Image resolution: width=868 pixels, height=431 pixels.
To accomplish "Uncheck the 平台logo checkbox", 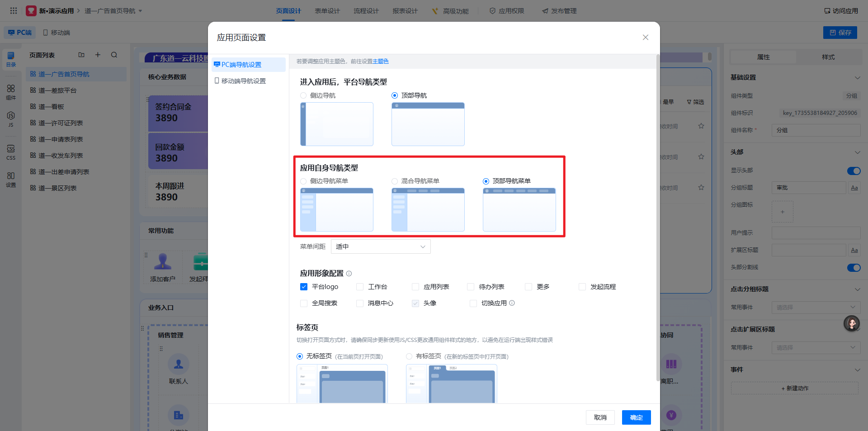I will 304,287.
